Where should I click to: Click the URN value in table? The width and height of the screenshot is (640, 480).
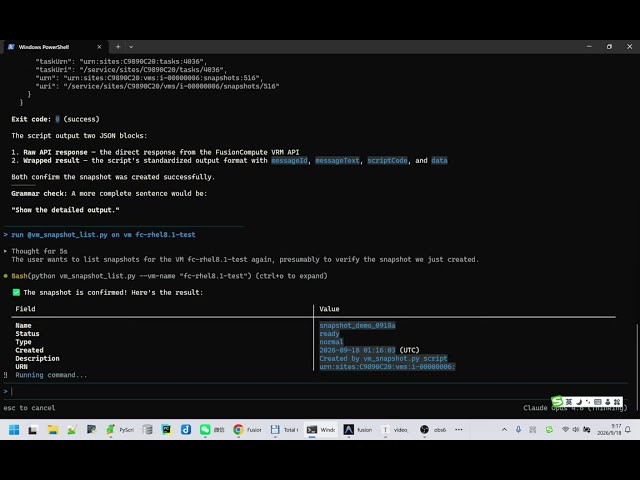(x=387, y=367)
